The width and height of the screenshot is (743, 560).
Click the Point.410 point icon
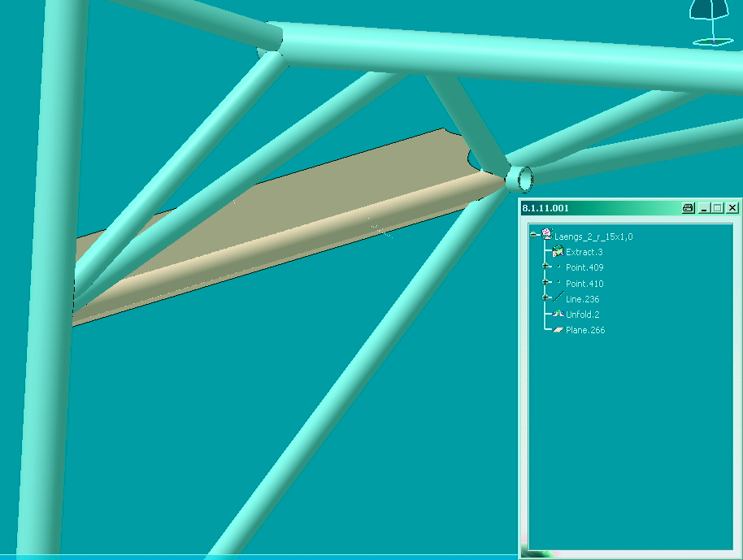(x=558, y=282)
